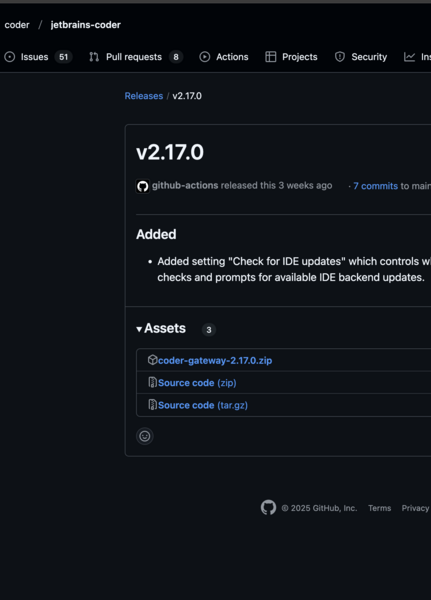Click the github-actions avatar icon

click(x=143, y=186)
